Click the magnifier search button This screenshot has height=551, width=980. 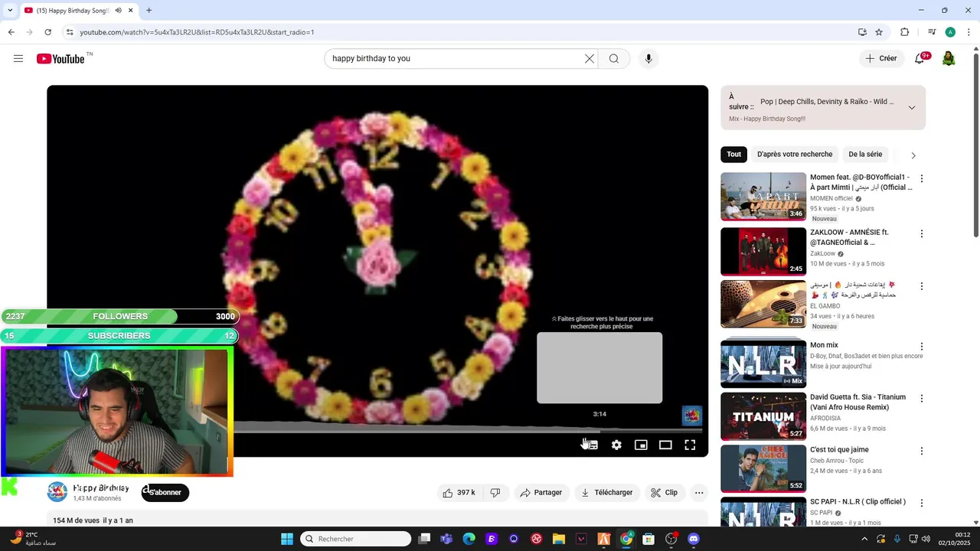614,59
